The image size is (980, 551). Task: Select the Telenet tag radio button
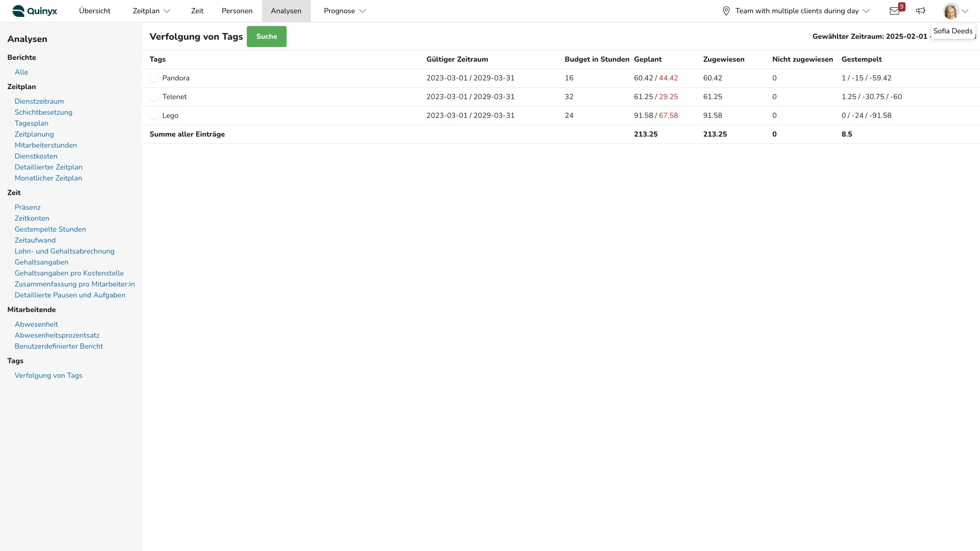[x=154, y=97]
